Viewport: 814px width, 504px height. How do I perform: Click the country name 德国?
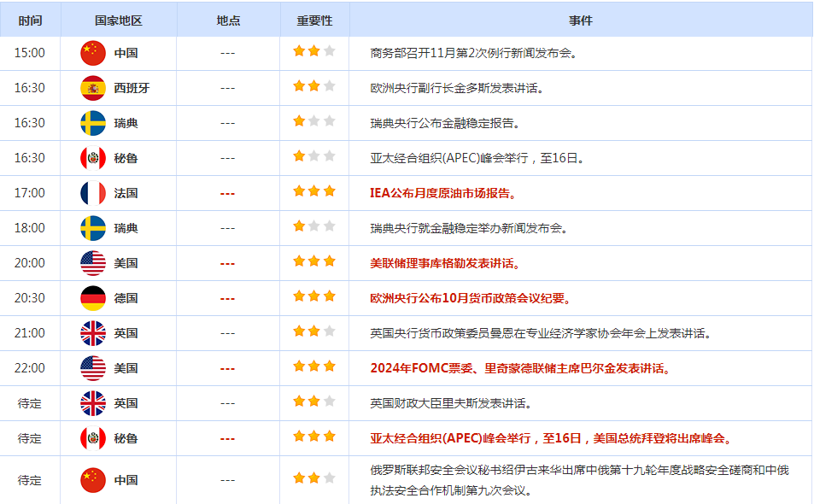126,298
